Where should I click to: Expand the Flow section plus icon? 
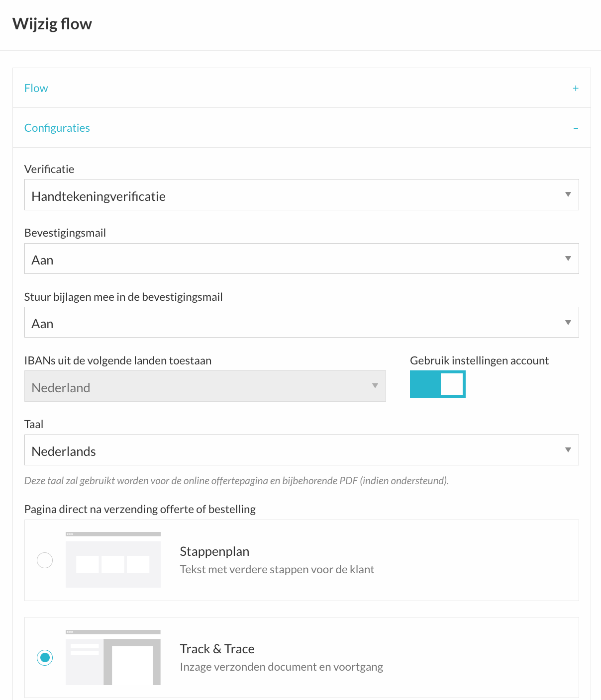tap(576, 88)
